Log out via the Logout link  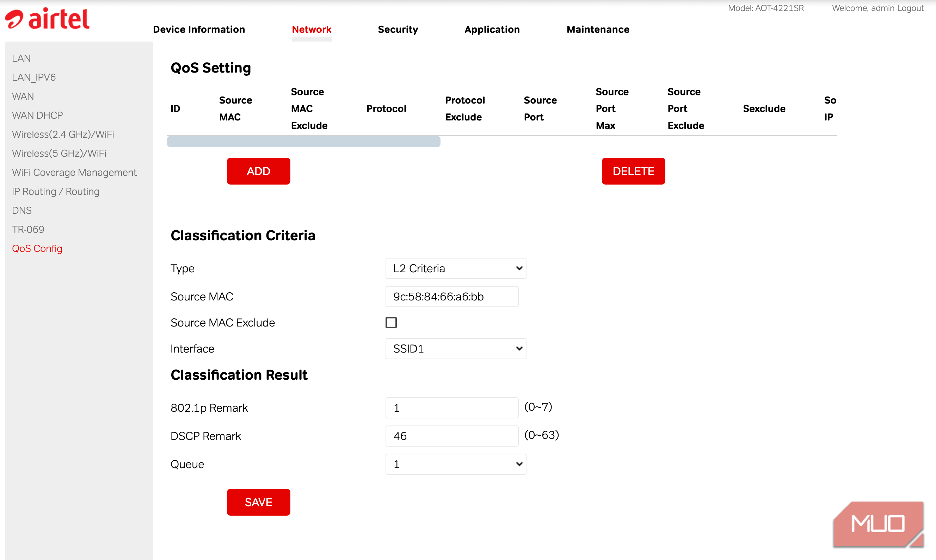[910, 8]
